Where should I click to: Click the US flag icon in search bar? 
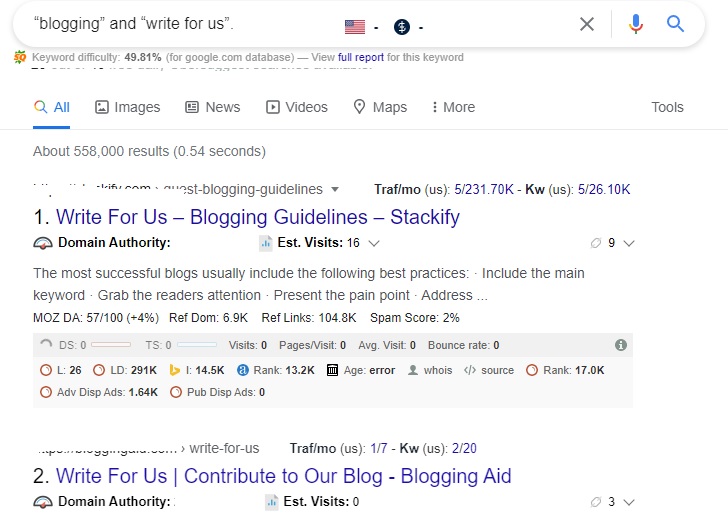point(355,27)
